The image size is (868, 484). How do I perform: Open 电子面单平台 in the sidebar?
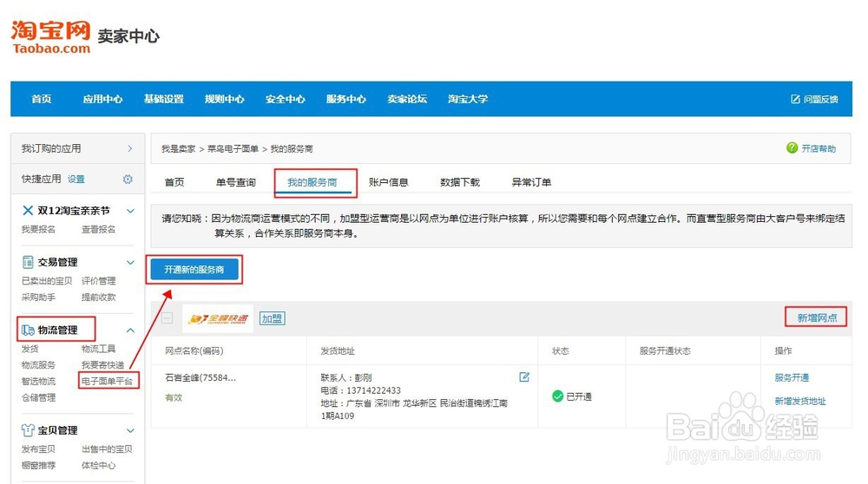[x=108, y=381]
